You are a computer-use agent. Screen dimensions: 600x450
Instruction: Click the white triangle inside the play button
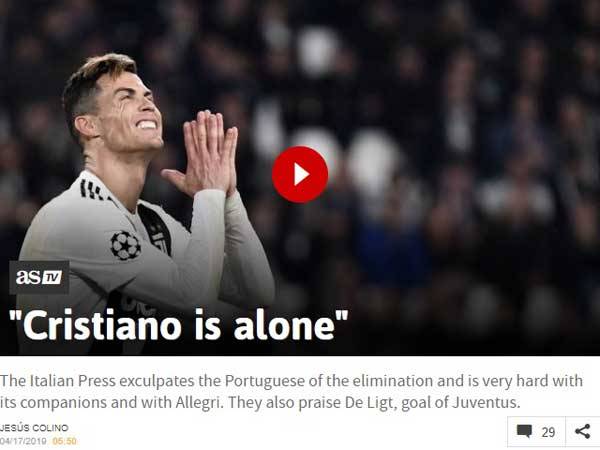coord(301,174)
